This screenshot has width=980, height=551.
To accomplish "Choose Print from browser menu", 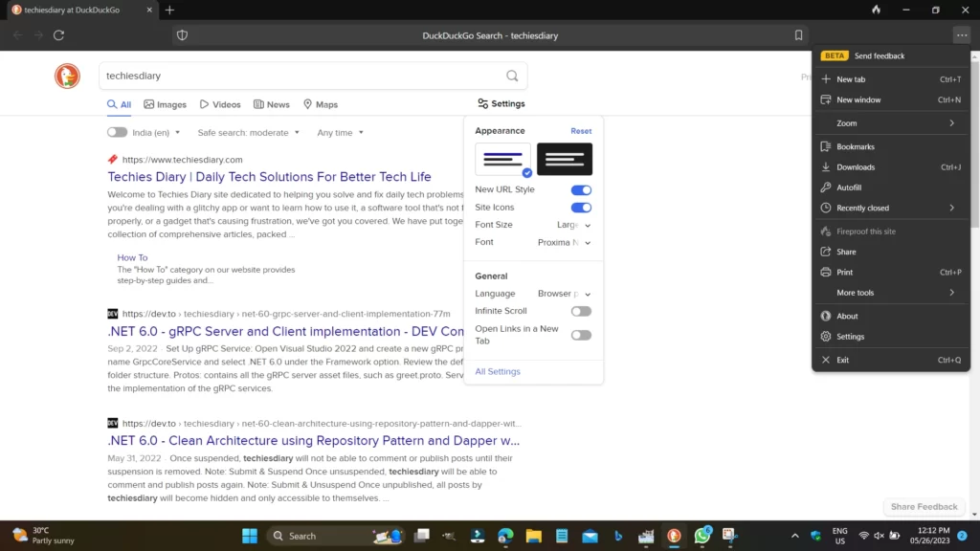I will (x=891, y=273).
